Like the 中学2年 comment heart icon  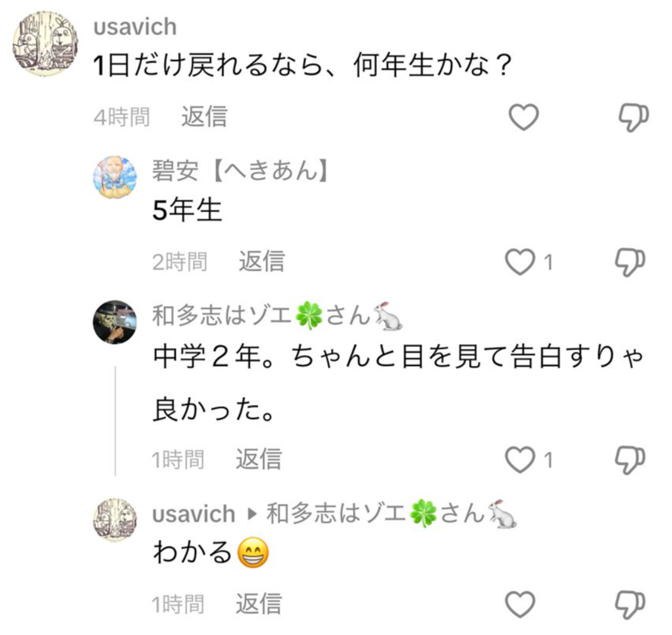521,459
